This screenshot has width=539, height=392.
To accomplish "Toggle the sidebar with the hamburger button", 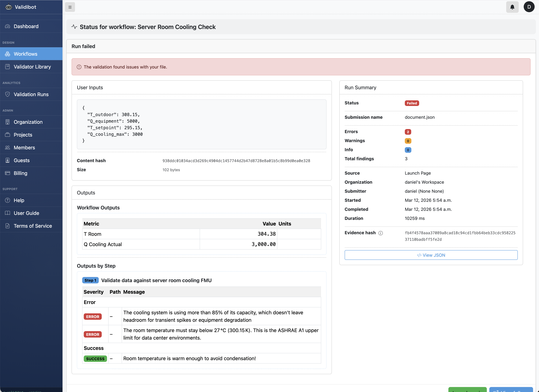I will point(70,7).
